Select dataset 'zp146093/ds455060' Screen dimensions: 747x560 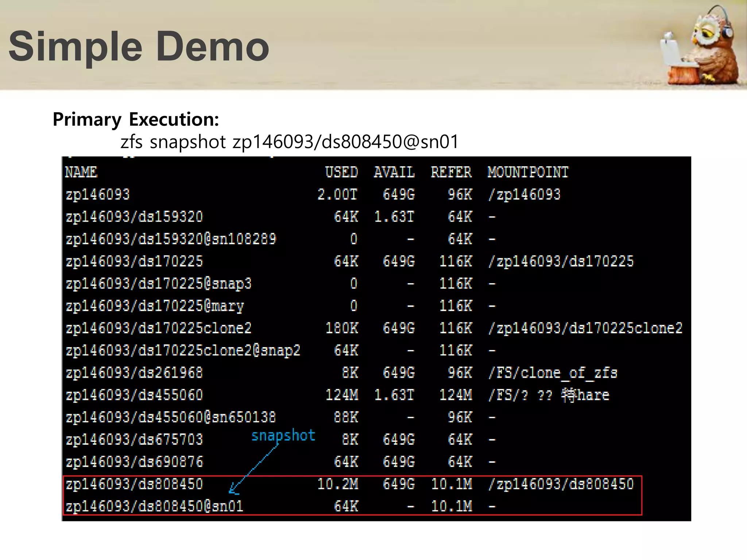pos(134,395)
